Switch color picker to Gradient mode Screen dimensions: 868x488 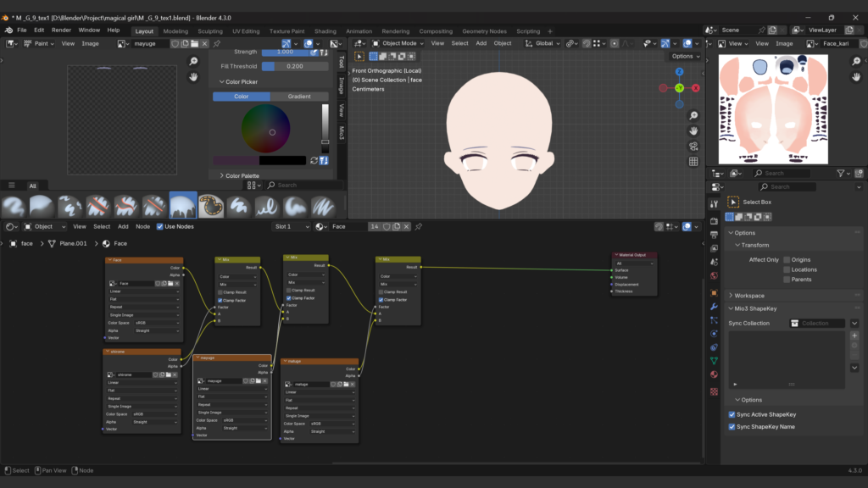point(298,97)
